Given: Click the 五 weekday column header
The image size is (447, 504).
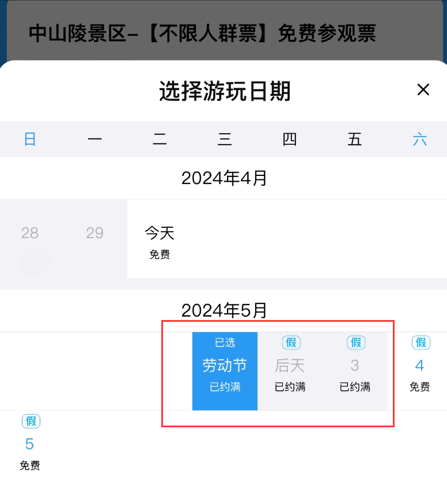Looking at the screenshot, I should 354,140.
